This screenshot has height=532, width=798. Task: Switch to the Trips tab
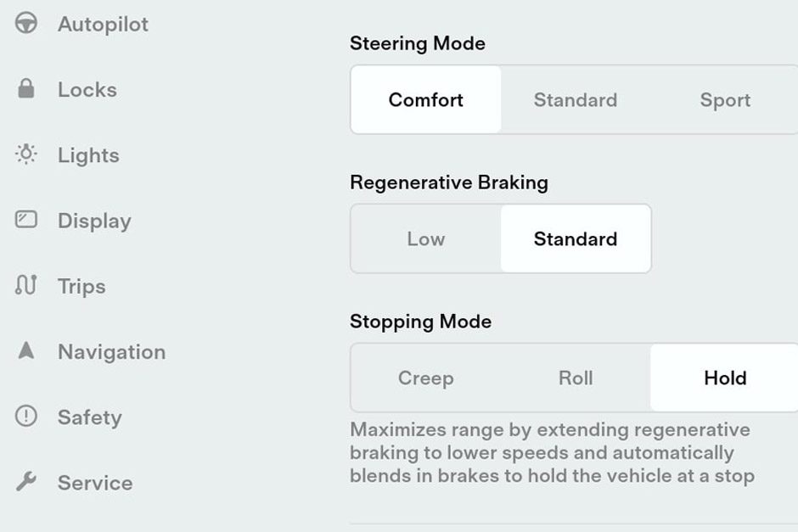[81, 286]
